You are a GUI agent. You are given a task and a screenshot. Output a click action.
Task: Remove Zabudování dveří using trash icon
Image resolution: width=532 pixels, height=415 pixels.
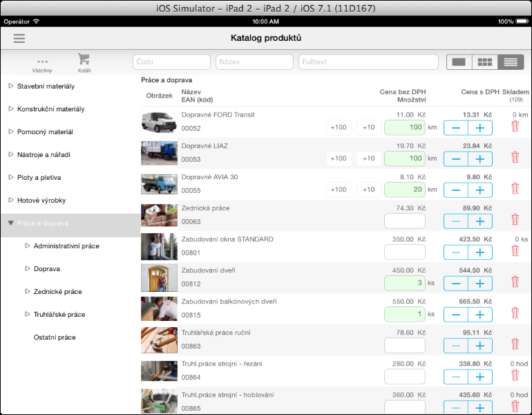515,282
